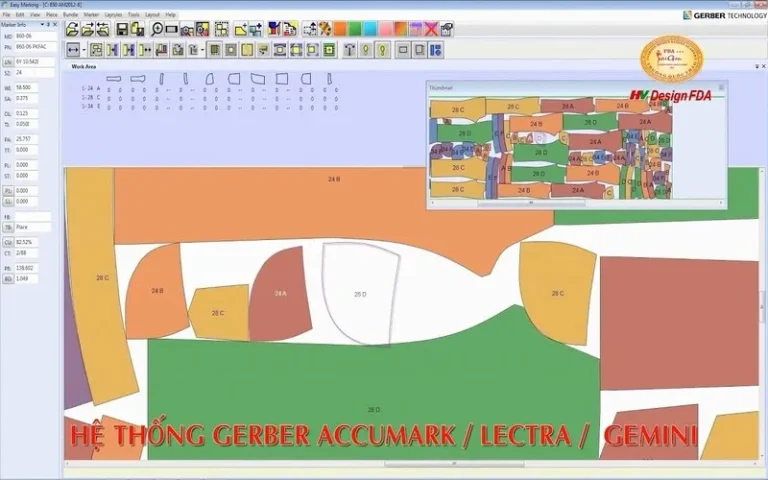Click the Open marker folder icon
The width and height of the screenshot is (768, 480).
point(72,29)
